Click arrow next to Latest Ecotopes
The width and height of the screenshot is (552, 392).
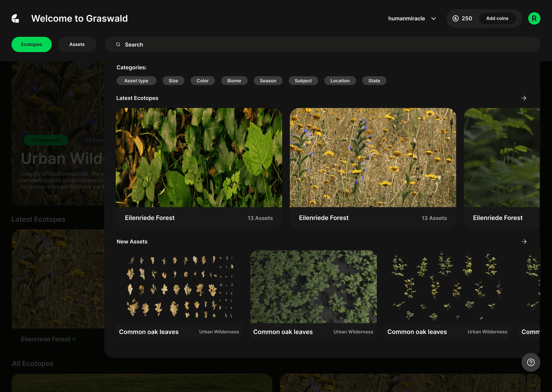[524, 98]
